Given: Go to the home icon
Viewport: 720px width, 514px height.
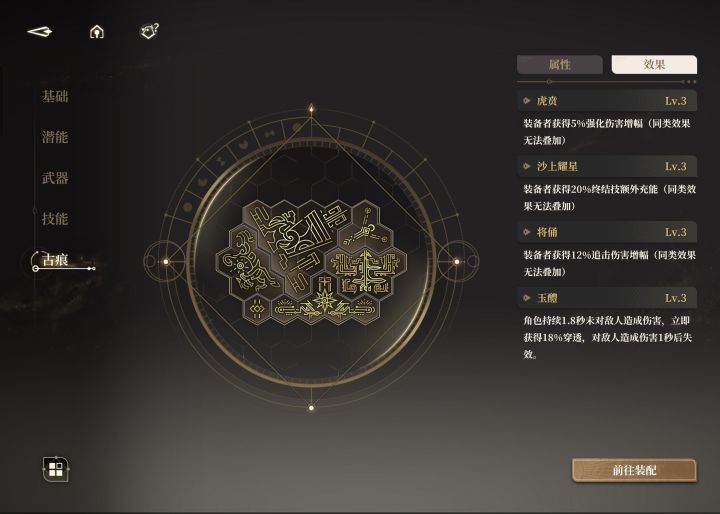Looking at the screenshot, I should point(96,32).
